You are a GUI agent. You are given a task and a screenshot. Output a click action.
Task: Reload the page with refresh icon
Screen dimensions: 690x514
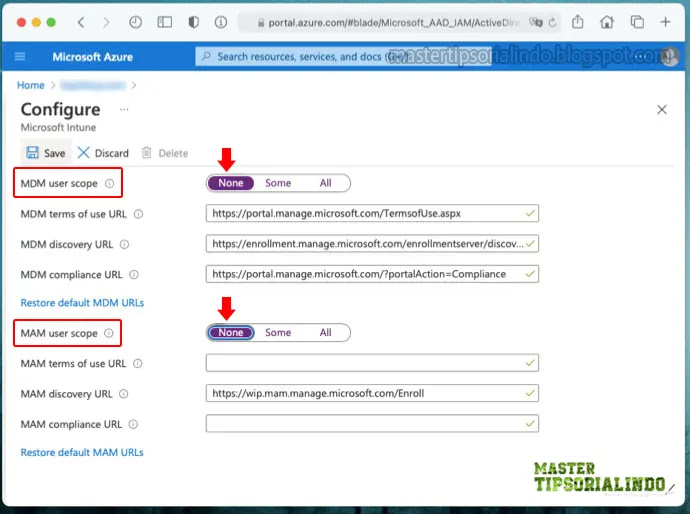pos(553,22)
